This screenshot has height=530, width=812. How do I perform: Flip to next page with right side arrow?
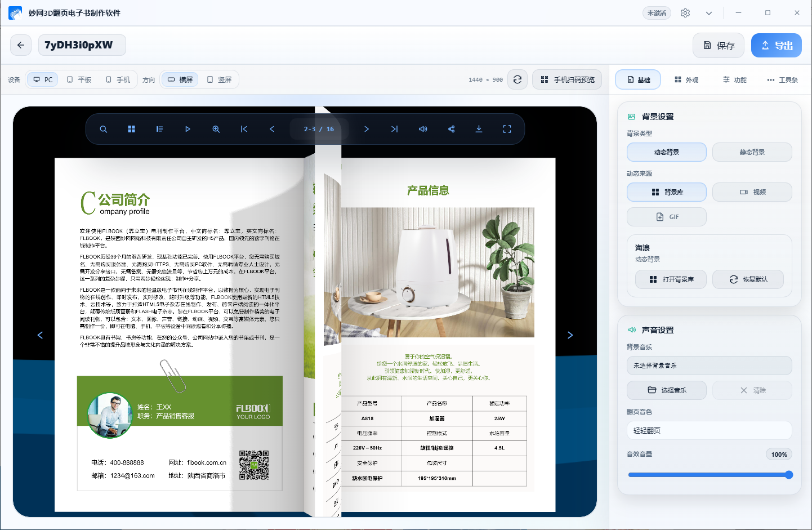click(570, 335)
